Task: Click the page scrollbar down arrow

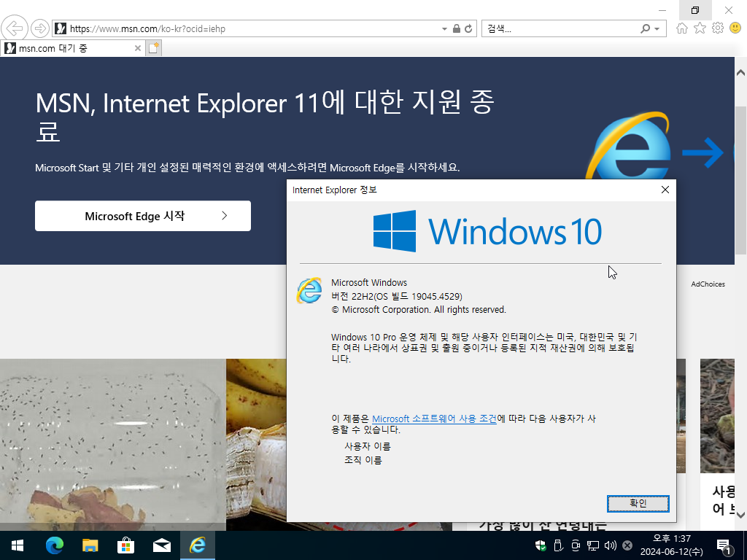Action: coord(740,515)
